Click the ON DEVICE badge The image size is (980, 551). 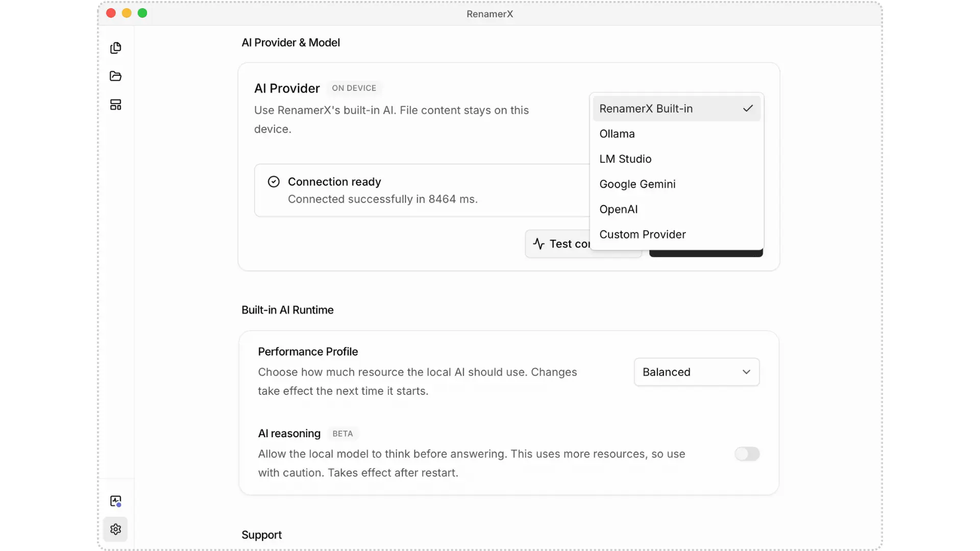coord(354,88)
